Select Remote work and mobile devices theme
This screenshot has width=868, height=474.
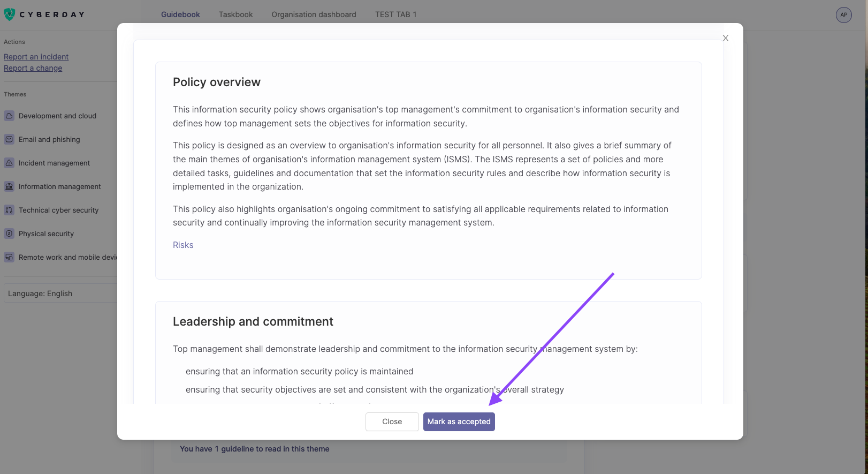point(68,257)
